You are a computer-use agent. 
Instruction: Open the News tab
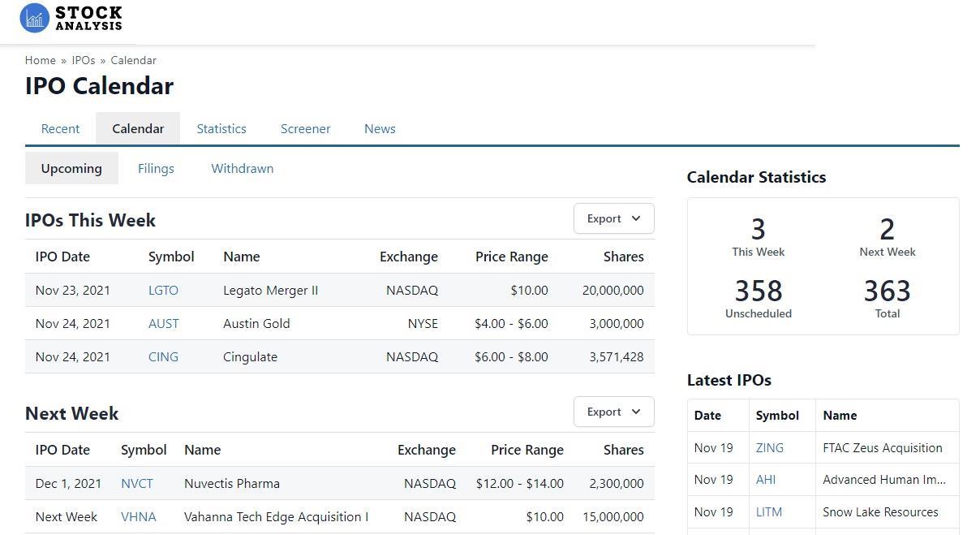(380, 128)
